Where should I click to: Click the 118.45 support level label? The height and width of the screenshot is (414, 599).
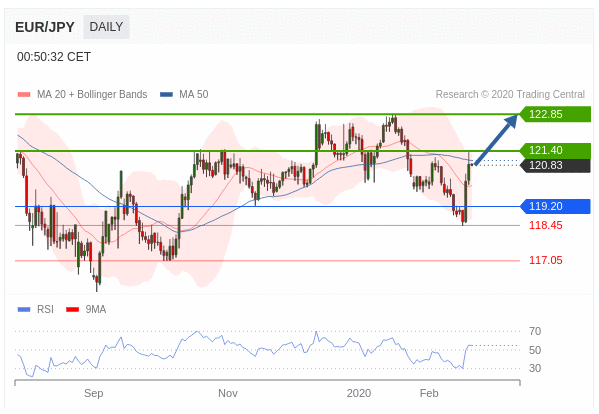point(546,225)
